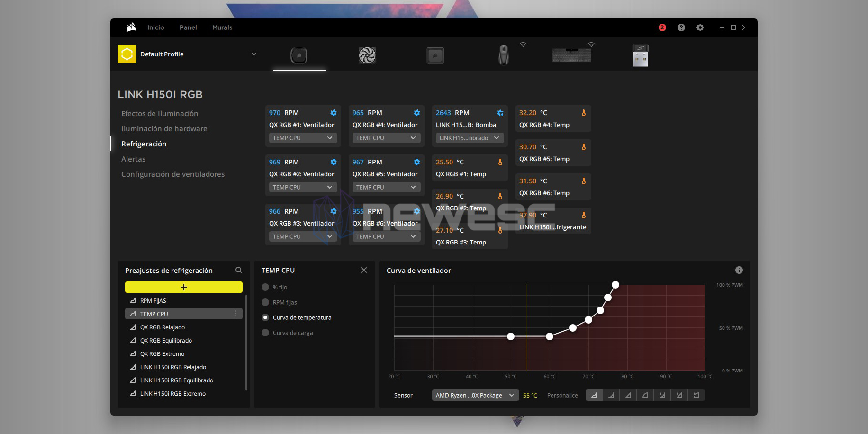Viewport: 868px width, 434px height.
Task: Search cooling presets with magnifier icon
Action: (239, 270)
